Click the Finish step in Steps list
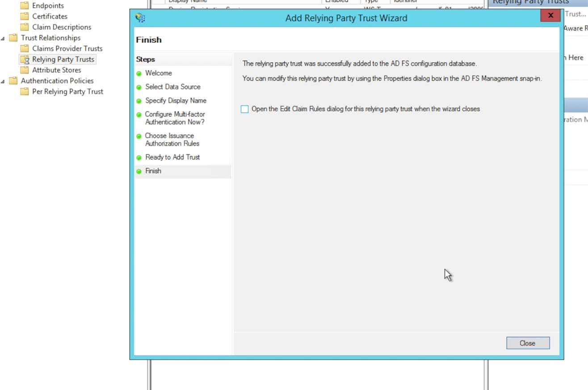 153,171
